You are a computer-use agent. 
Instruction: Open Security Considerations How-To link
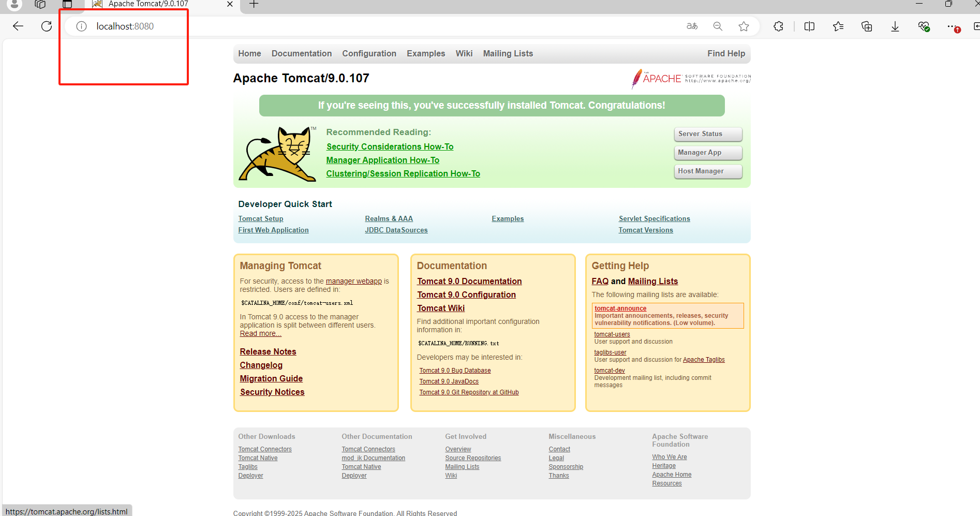[390, 147]
